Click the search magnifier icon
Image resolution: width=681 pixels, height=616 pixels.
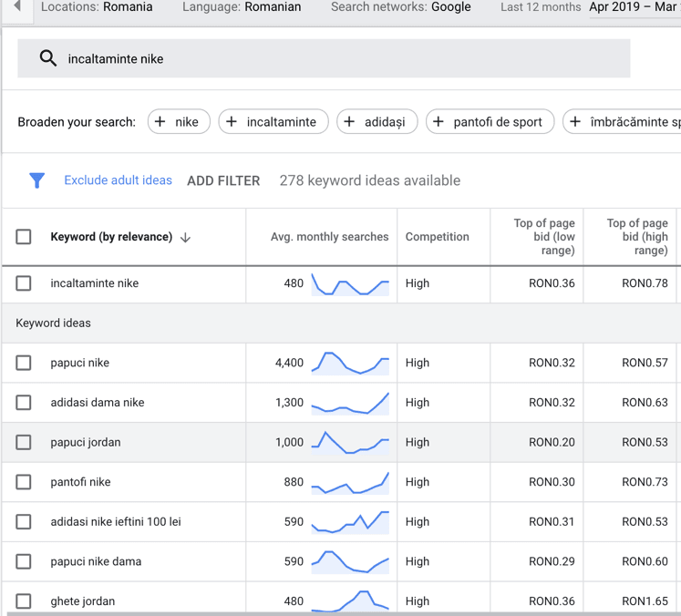click(x=48, y=59)
